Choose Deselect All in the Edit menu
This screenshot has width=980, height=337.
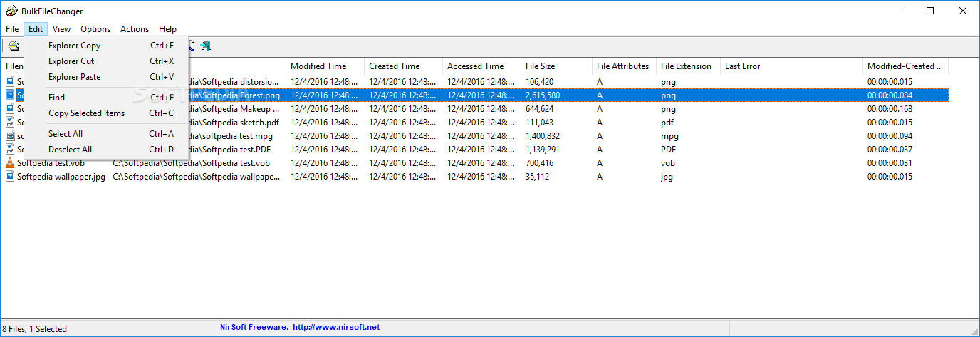(x=106, y=150)
